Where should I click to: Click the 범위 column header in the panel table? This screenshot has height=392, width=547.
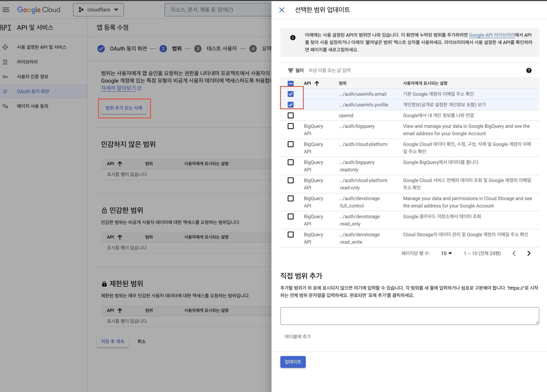(x=343, y=83)
